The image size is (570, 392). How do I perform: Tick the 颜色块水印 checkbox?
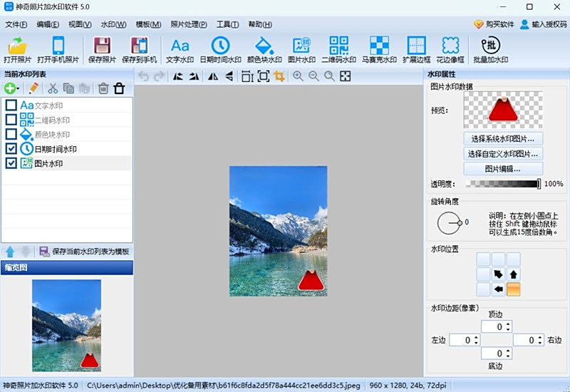[11, 135]
